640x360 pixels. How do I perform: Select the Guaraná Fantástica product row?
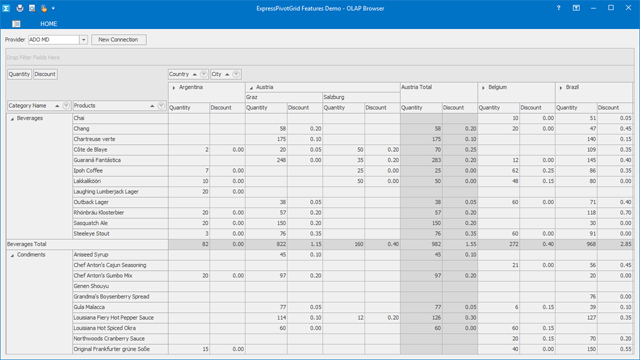click(120, 160)
